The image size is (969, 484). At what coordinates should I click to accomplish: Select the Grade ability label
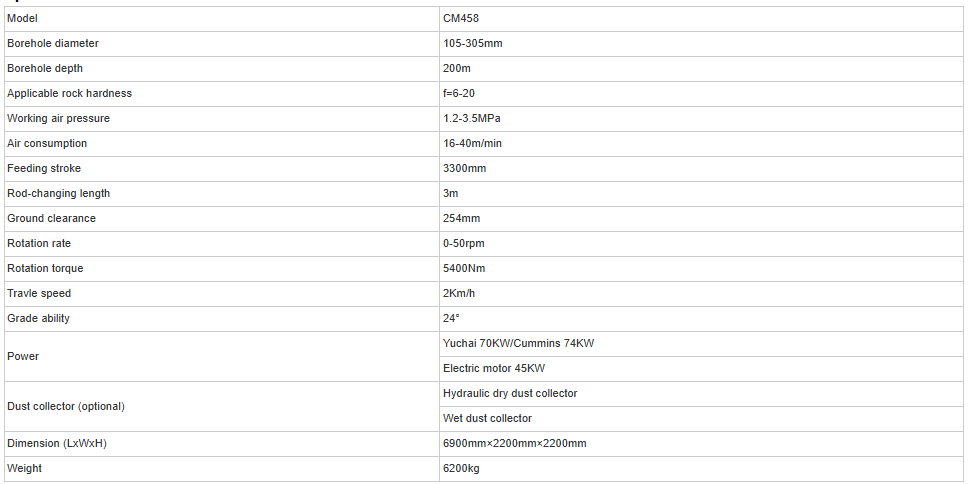(39, 319)
